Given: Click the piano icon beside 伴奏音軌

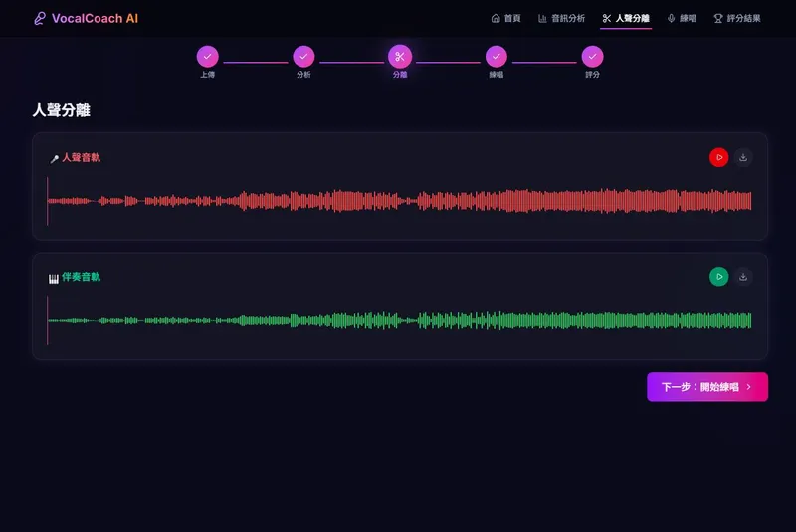Looking at the screenshot, I should click(54, 279).
